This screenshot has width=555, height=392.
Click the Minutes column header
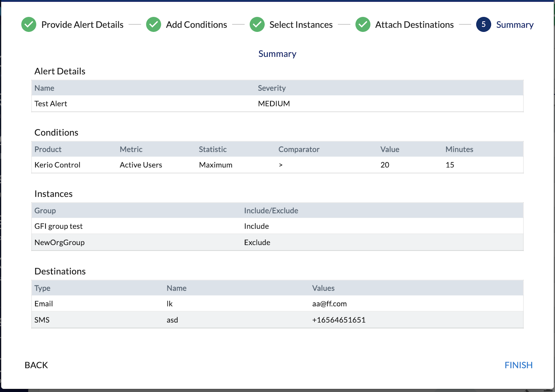459,149
